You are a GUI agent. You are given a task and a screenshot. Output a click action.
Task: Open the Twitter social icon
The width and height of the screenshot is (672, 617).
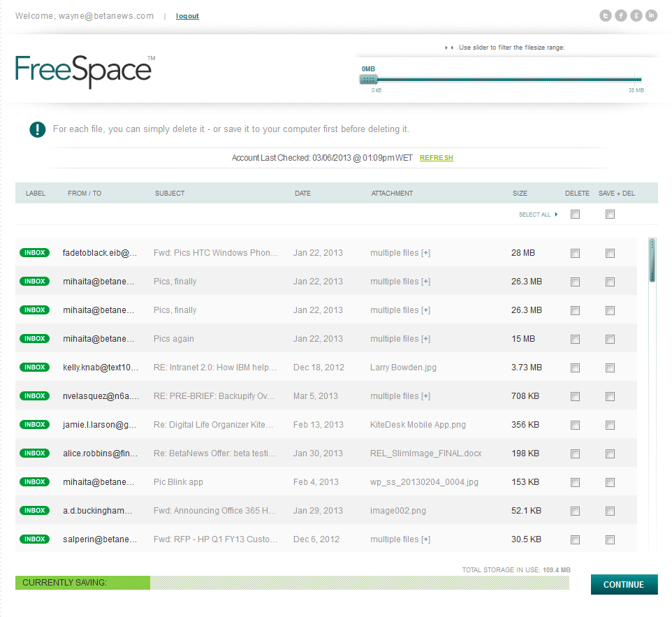pos(605,15)
